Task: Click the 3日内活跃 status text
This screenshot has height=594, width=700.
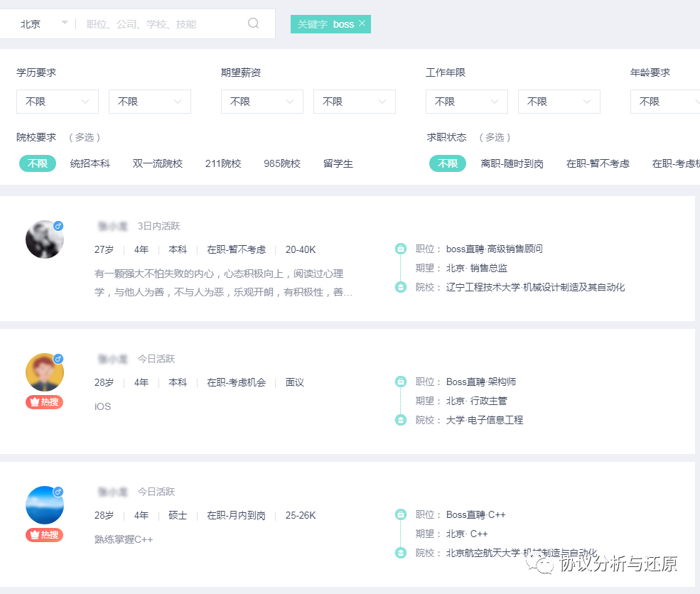Action: 158,226
